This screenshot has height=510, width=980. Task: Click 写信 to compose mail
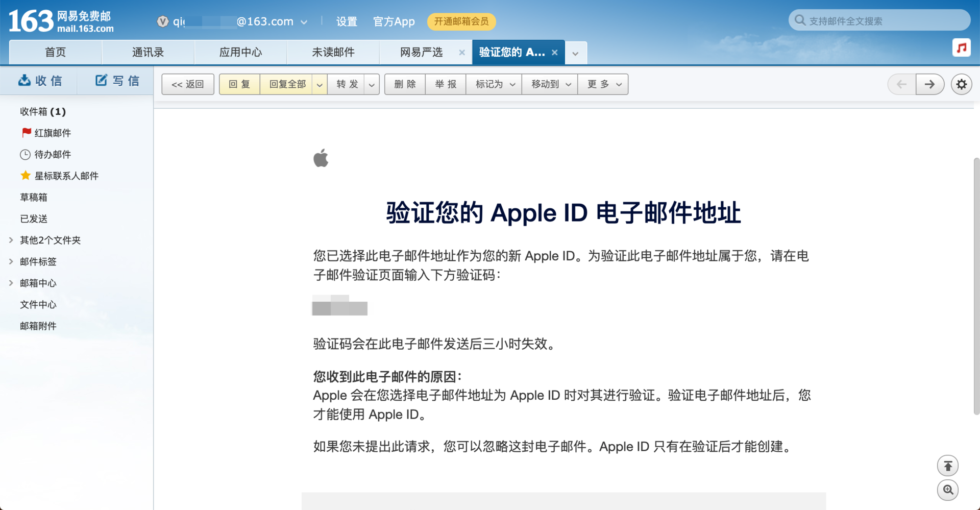click(117, 81)
